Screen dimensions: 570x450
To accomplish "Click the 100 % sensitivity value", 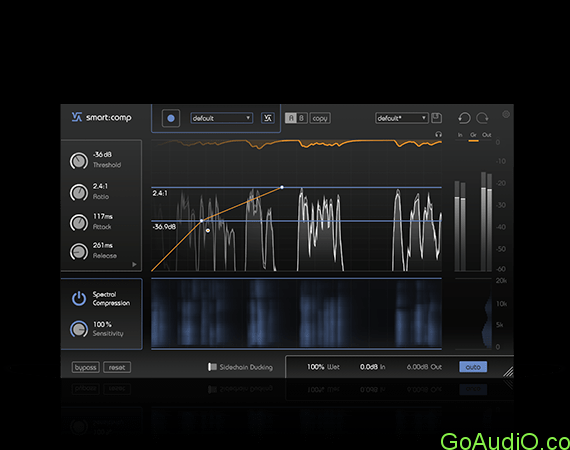I will click(102, 324).
